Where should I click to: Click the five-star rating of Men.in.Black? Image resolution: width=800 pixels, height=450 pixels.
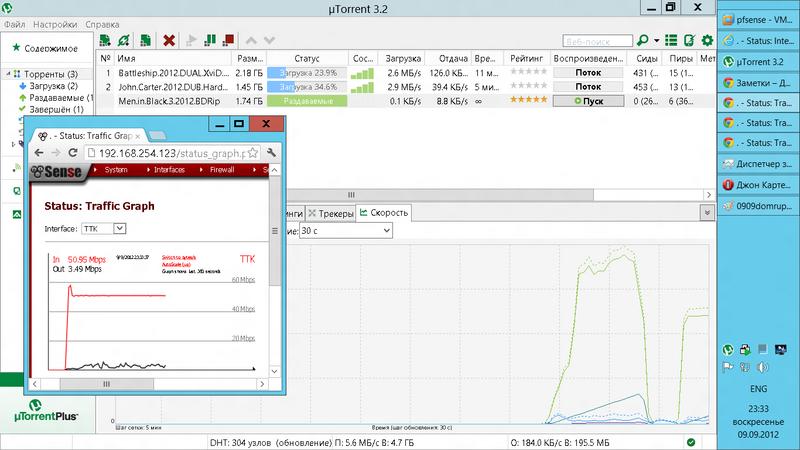pos(529,99)
